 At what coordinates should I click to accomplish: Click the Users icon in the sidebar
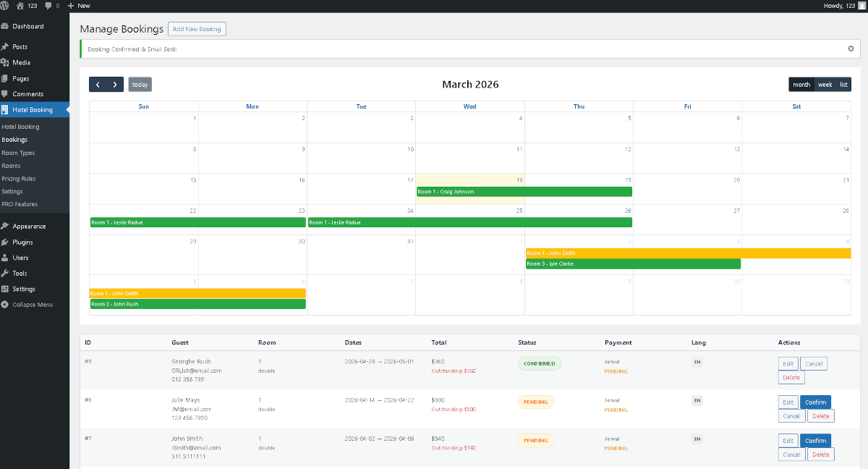9,257
